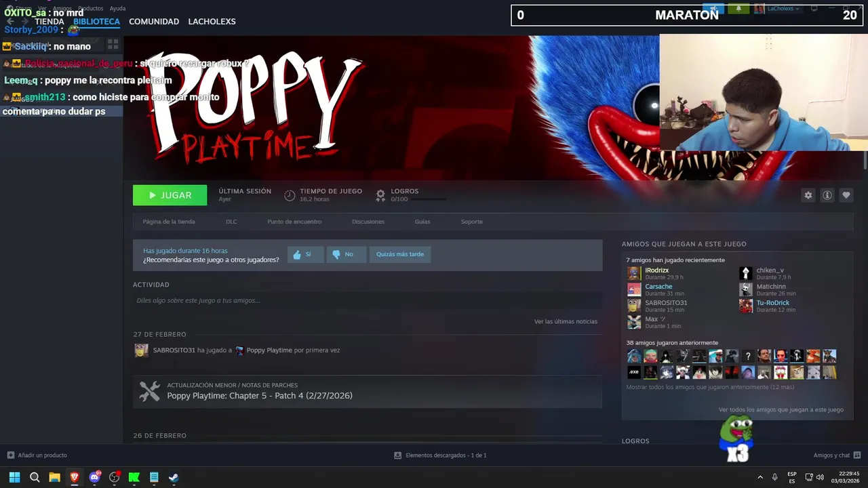The image size is (868, 488).
Task: Click Elementos descargados - 1 de 1
Action: pyautogui.click(x=446, y=455)
